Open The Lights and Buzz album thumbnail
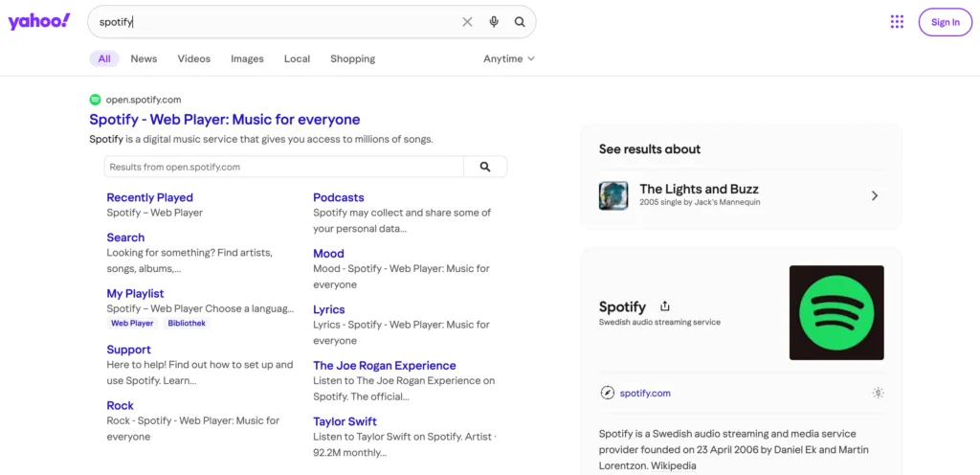Viewport: 980px width, 475px height. (x=613, y=195)
